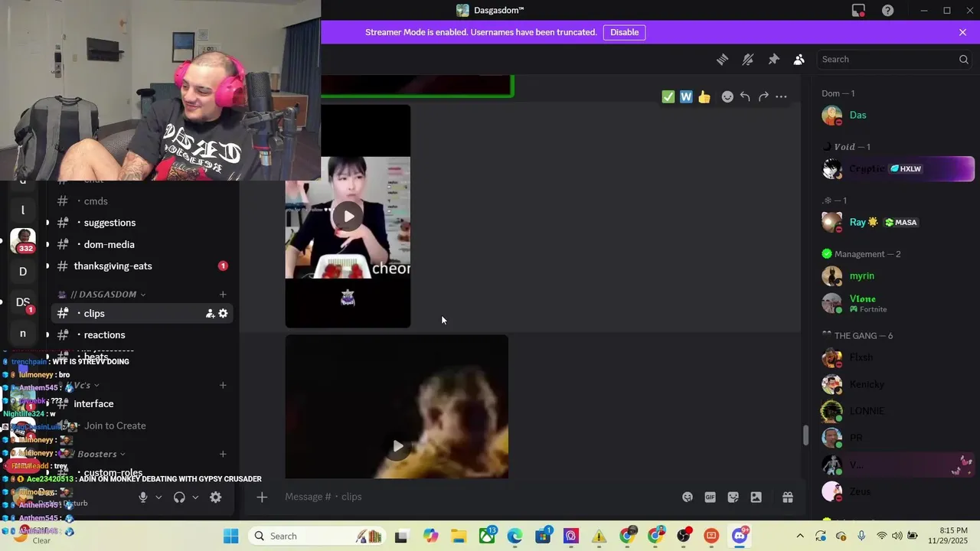Select member Das in member list
Image resolution: width=980 pixels, height=551 pixels.
896,115
